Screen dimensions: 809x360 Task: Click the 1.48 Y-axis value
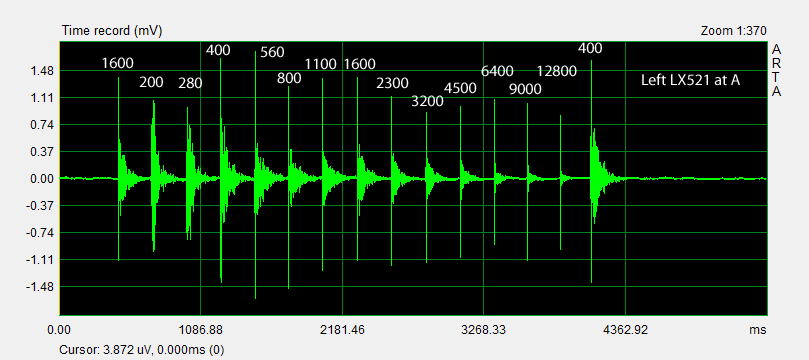[x=42, y=71]
